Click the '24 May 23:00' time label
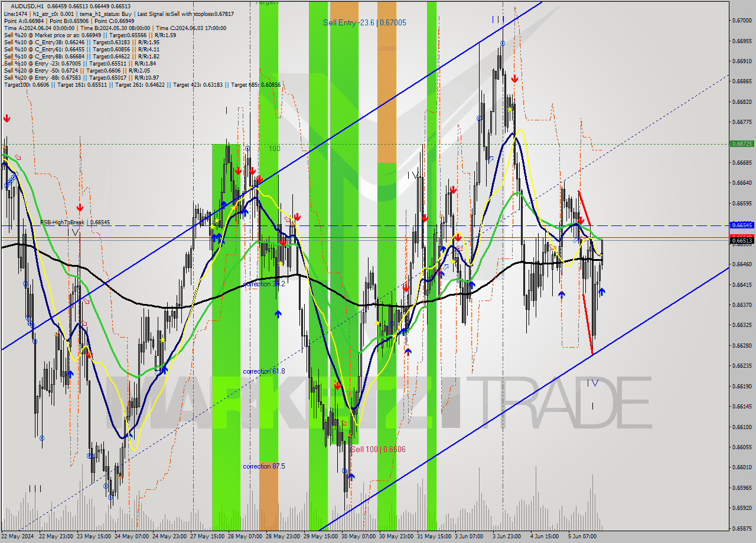This screenshot has height=543, width=756. pyautogui.click(x=171, y=537)
